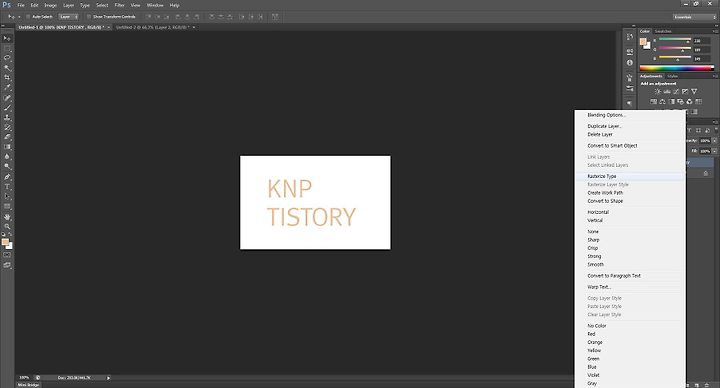This screenshot has height=388, width=720.
Task: Add Levels adjustment icon
Action: point(667,91)
